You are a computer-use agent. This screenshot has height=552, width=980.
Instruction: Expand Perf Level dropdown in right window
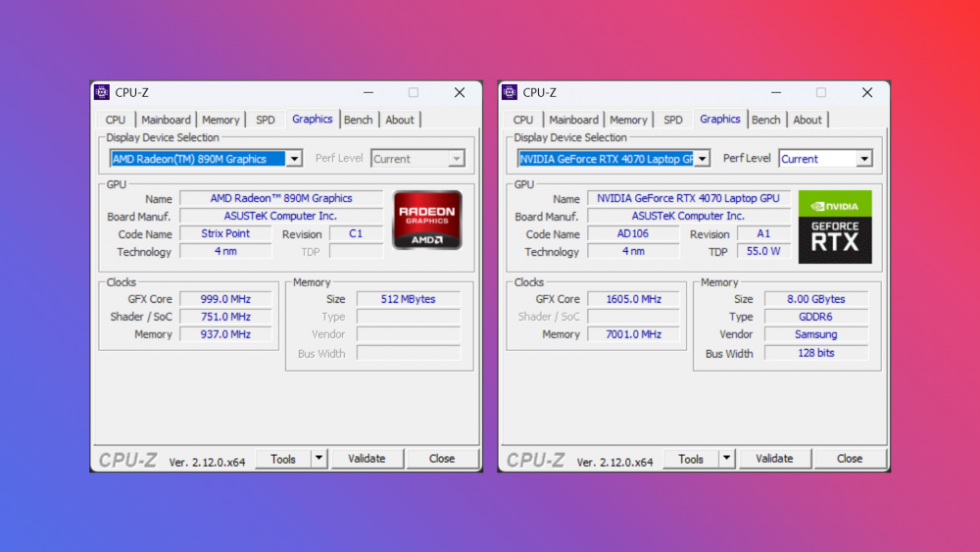tap(863, 159)
